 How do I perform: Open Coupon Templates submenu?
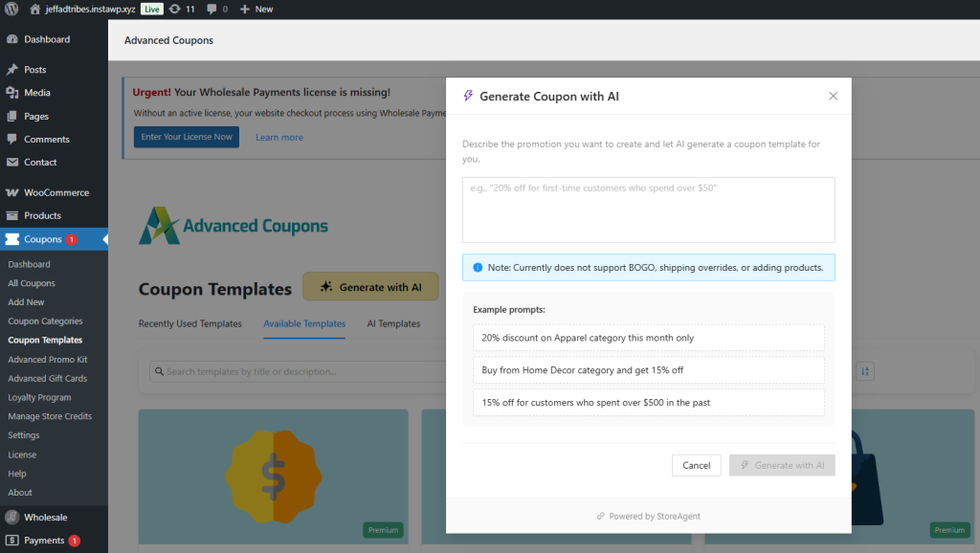coord(45,340)
